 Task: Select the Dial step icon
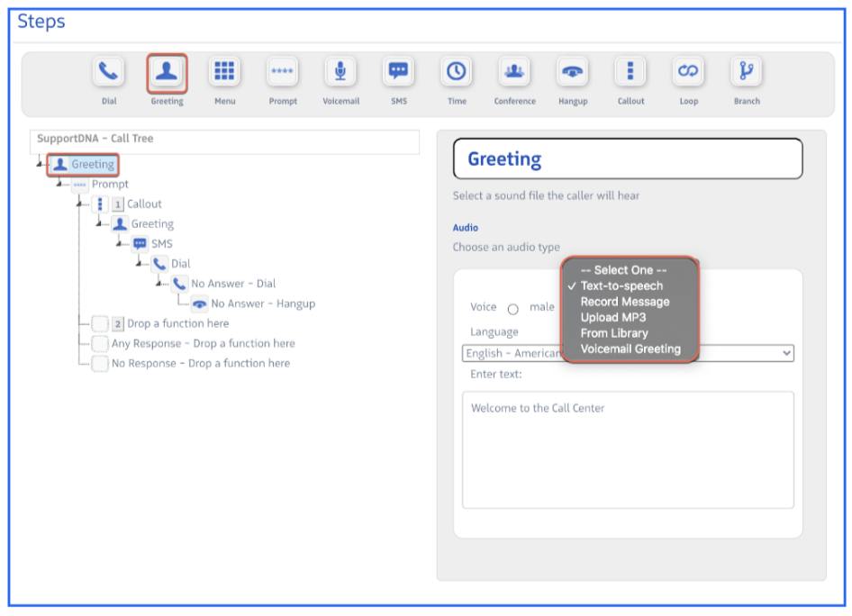[109, 72]
